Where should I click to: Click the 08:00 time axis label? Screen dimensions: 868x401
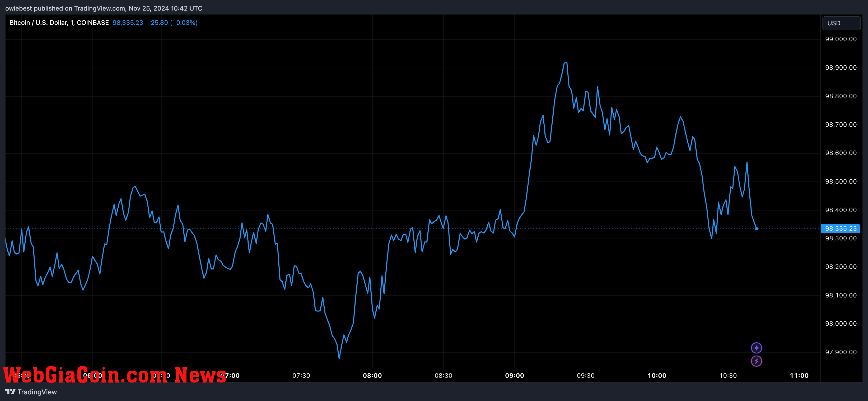pyautogui.click(x=372, y=375)
